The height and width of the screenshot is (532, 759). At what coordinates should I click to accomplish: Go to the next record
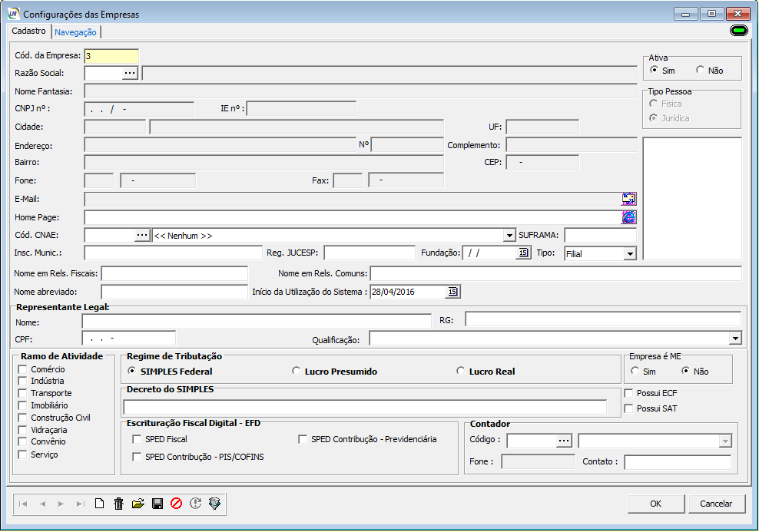pos(61,504)
